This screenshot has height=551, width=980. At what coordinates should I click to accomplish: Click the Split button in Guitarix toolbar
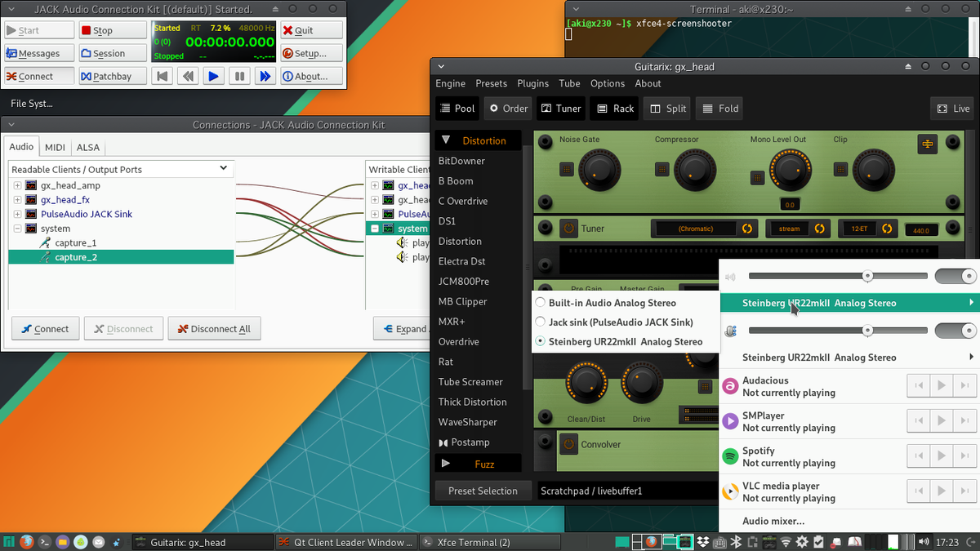pyautogui.click(x=667, y=108)
